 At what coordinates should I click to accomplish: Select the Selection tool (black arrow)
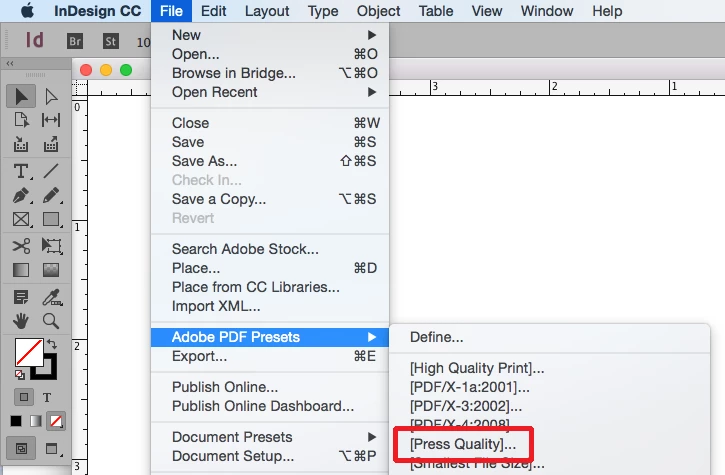pos(21,96)
